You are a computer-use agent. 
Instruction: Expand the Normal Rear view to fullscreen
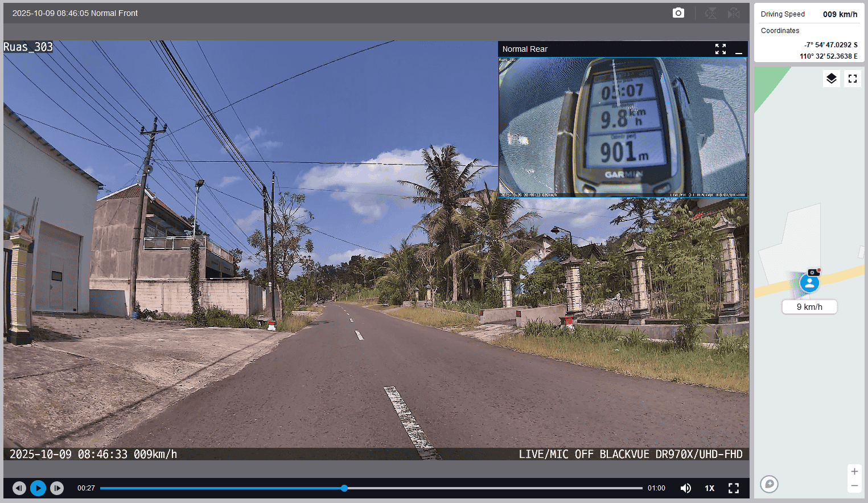[x=721, y=49]
